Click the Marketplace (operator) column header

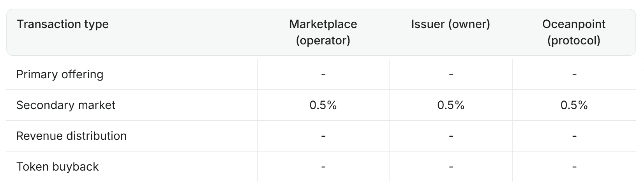(x=323, y=32)
